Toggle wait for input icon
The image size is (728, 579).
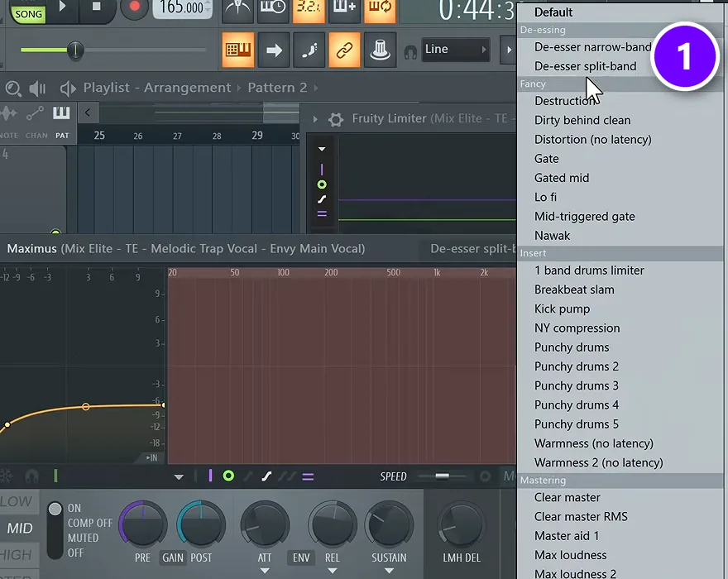272,9
